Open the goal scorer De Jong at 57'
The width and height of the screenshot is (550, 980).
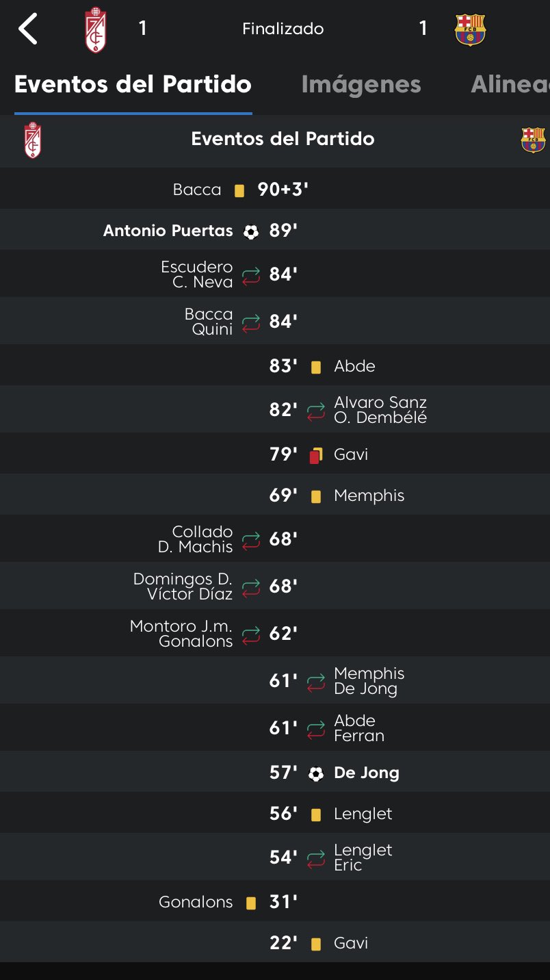pyautogui.click(x=367, y=773)
